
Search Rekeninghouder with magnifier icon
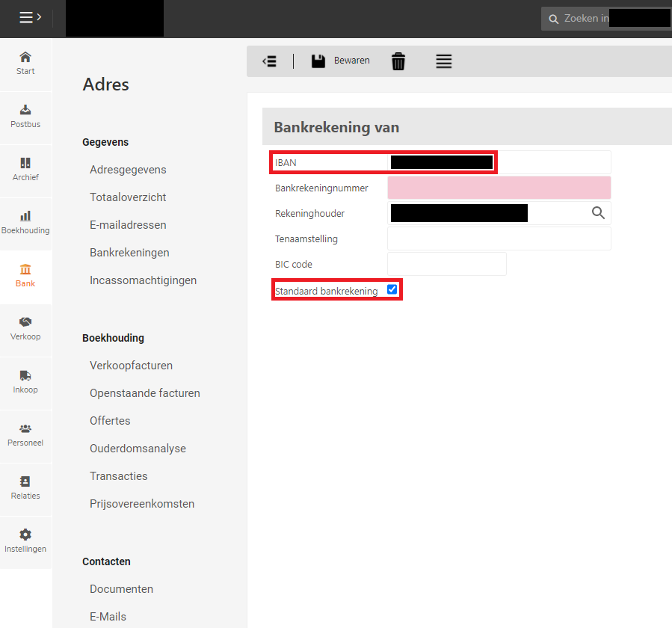598,213
